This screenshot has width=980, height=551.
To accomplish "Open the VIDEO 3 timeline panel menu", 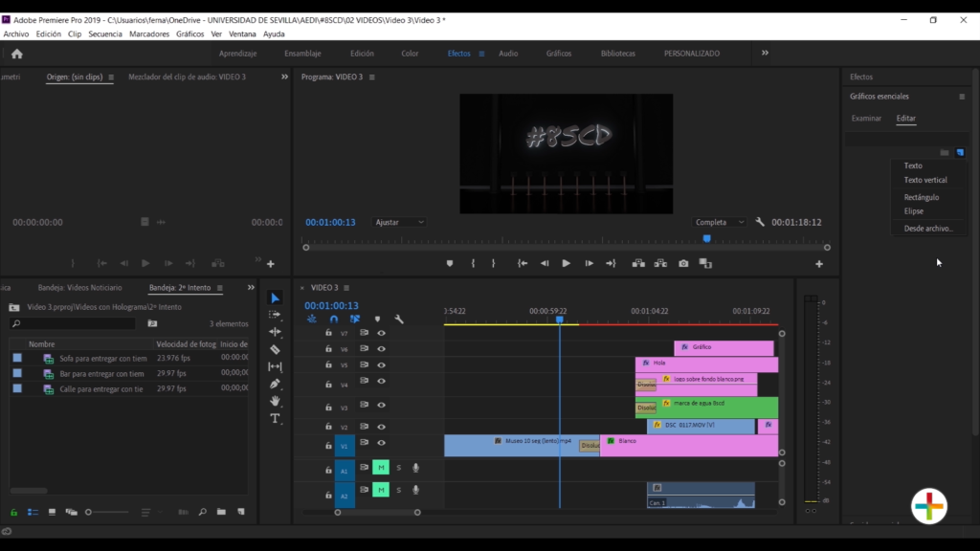I will [346, 288].
